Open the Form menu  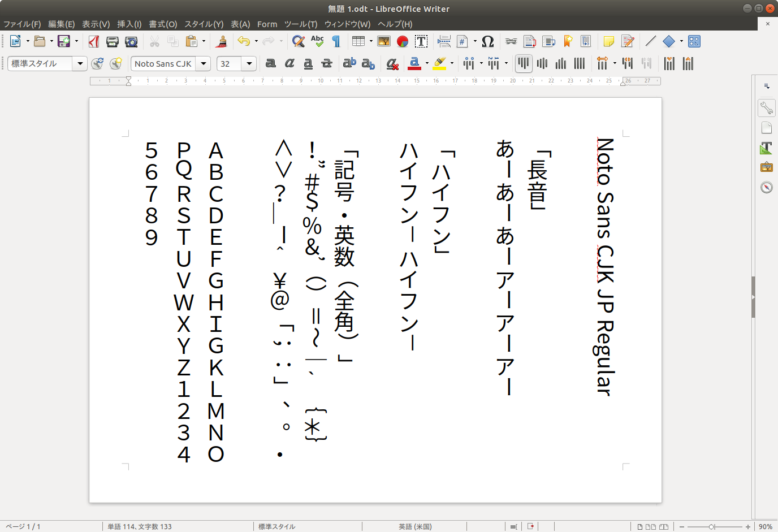[x=267, y=24]
